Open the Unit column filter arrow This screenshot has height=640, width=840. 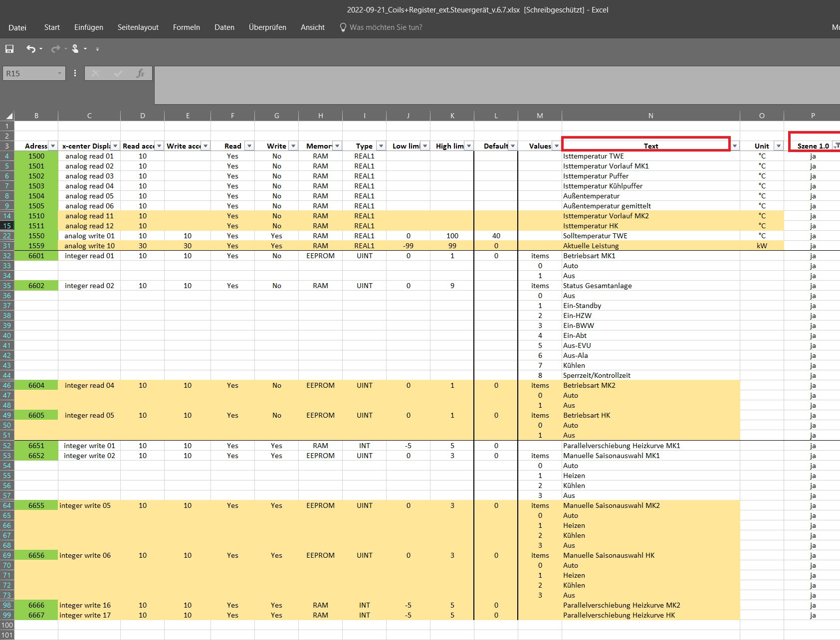[778, 146]
